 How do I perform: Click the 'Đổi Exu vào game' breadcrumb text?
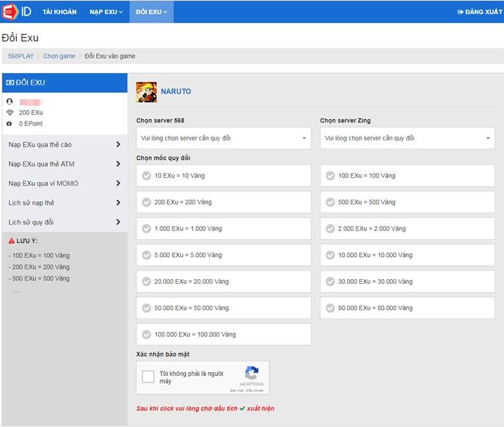tap(110, 56)
